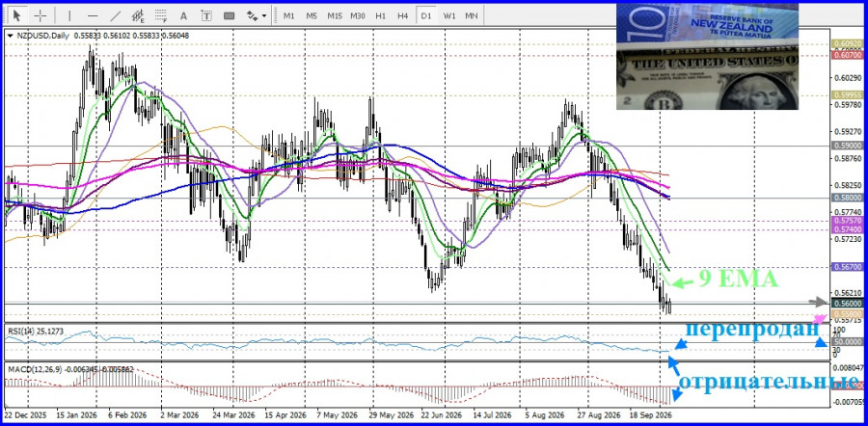
Task: Click the 22 Jun 2026 date label
Action: point(442,415)
